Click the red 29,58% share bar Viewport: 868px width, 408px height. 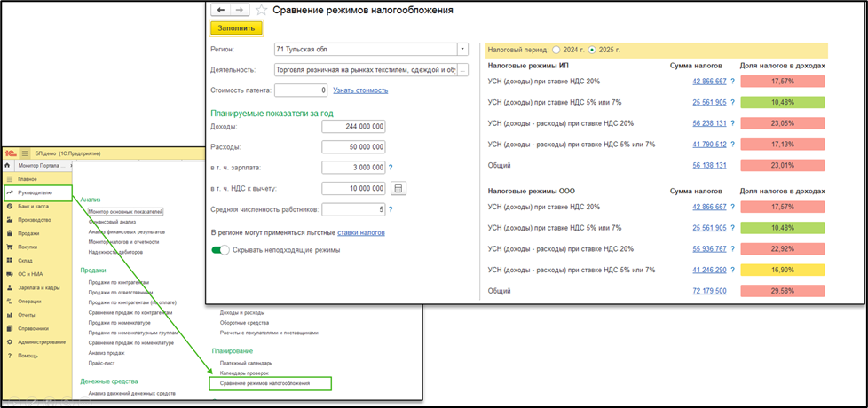[x=783, y=291]
